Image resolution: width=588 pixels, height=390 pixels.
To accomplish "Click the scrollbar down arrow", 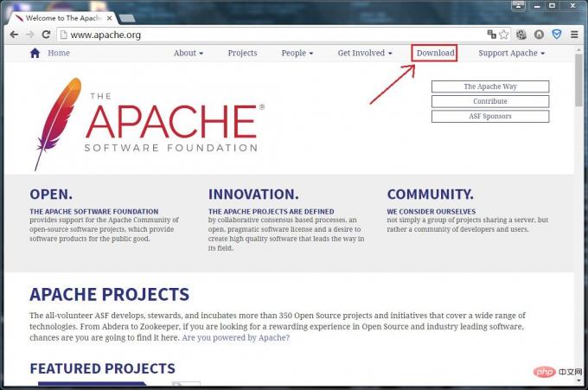I will tap(578, 381).
